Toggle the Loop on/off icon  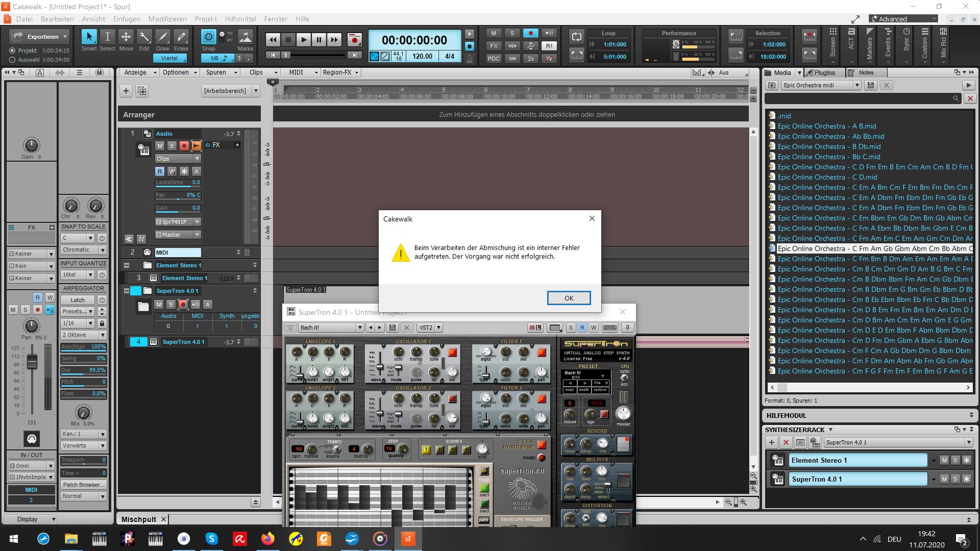point(577,37)
